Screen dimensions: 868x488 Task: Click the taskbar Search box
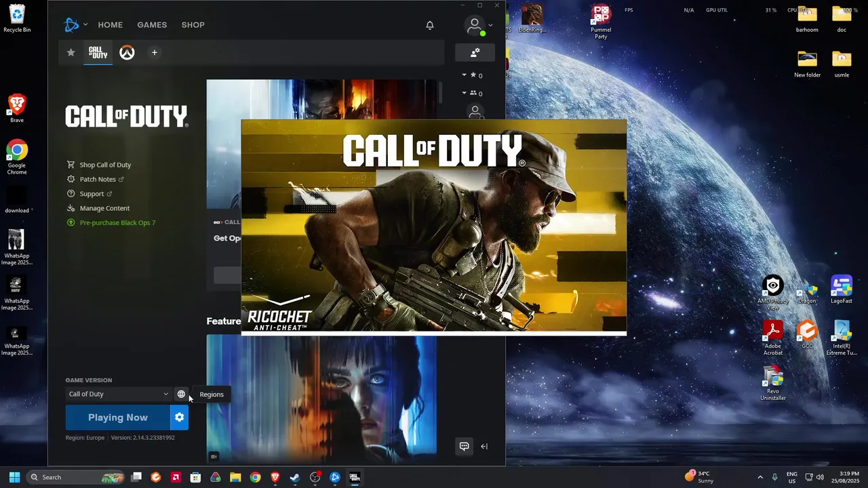pos(76,477)
